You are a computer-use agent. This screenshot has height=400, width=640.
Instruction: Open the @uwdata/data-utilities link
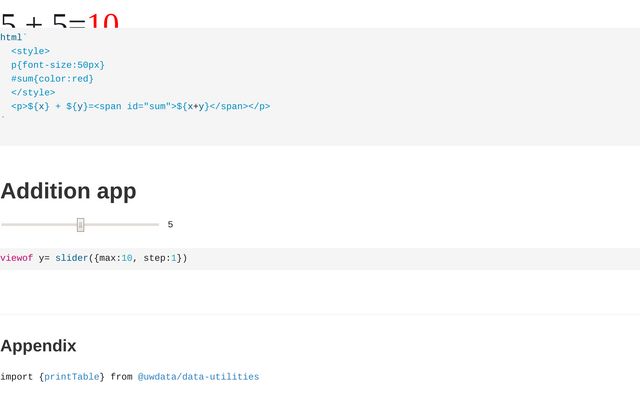[x=198, y=377]
